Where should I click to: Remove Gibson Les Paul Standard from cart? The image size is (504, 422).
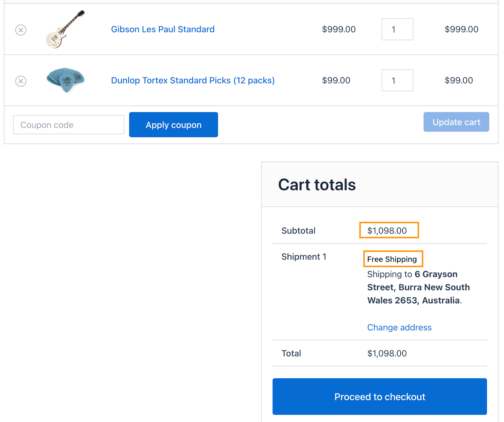pyautogui.click(x=21, y=30)
